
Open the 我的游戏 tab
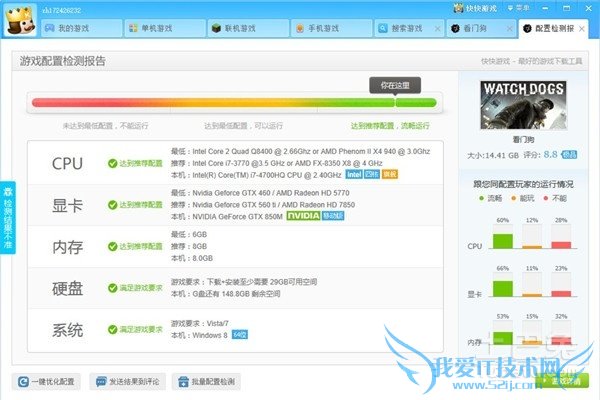(82, 28)
